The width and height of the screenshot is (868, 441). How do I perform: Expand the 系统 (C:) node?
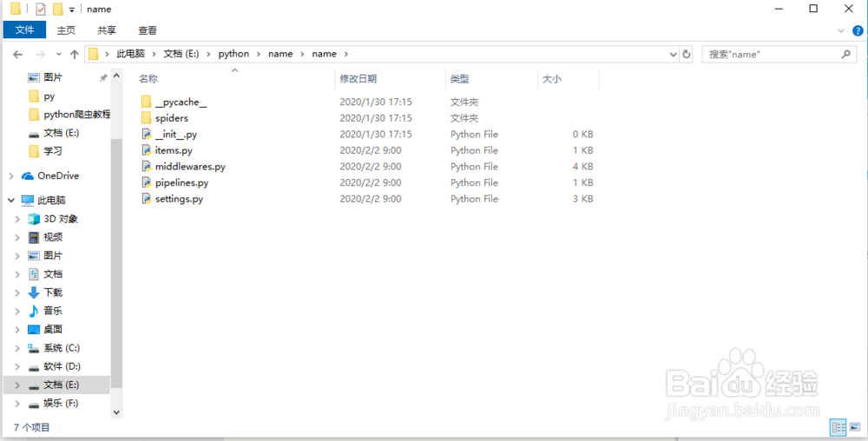pos(17,348)
